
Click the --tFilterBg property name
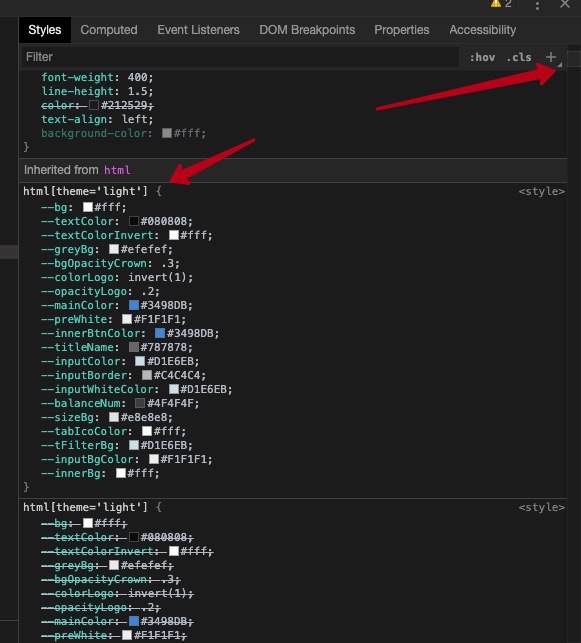tap(77, 445)
